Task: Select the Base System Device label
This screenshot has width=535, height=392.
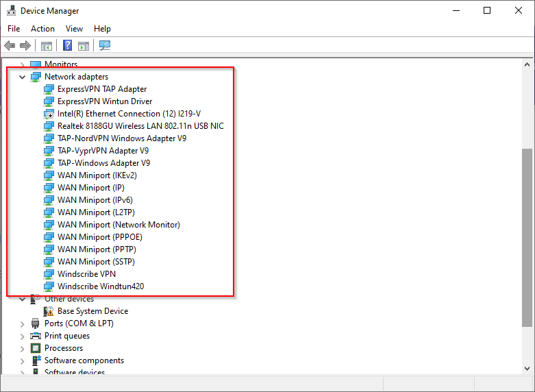Action: pos(92,311)
